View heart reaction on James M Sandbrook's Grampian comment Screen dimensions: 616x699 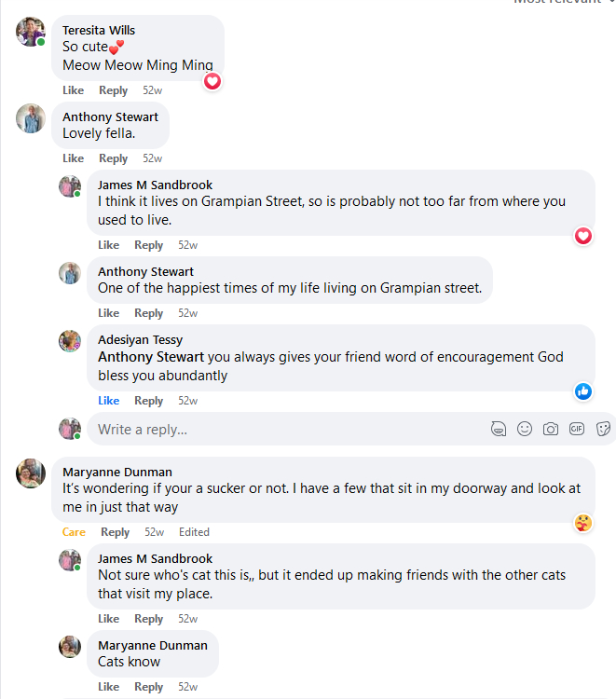[583, 236]
